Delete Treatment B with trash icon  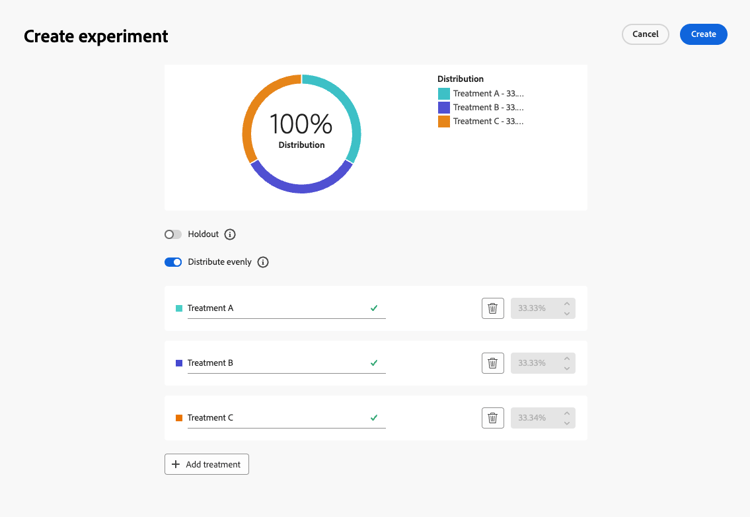(x=492, y=363)
